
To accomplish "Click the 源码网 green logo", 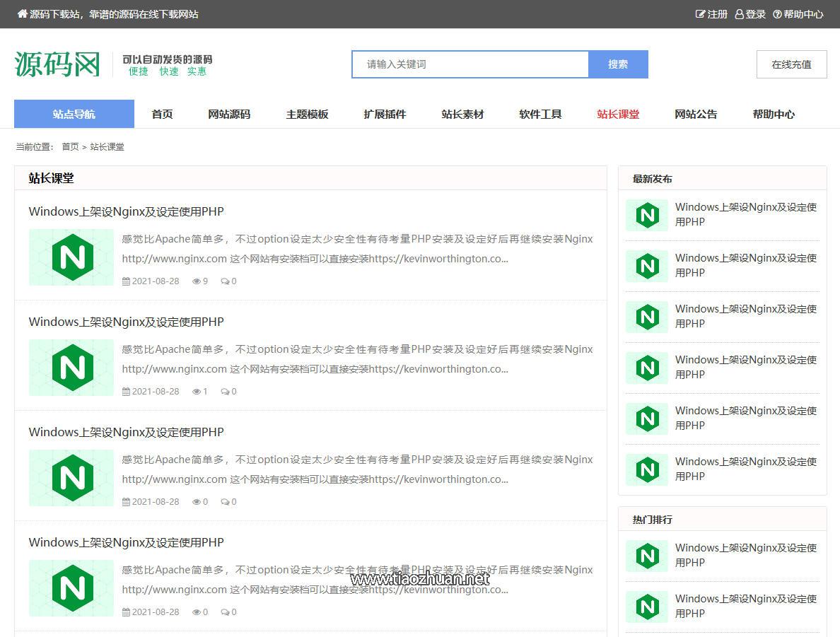I will (x=57, y=64).
